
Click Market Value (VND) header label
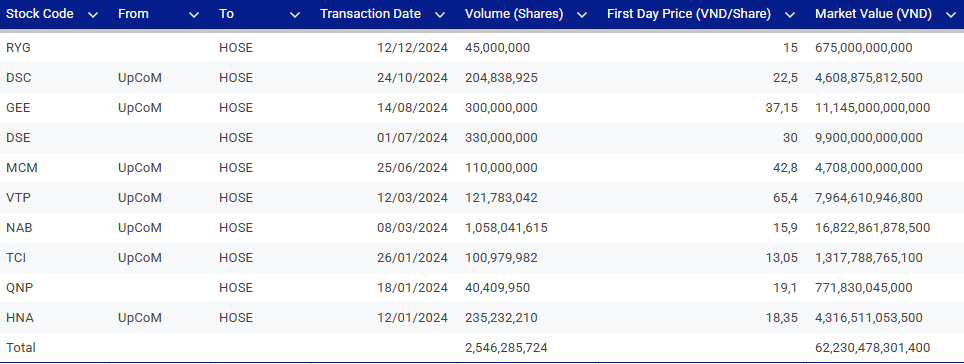(874, 14)
